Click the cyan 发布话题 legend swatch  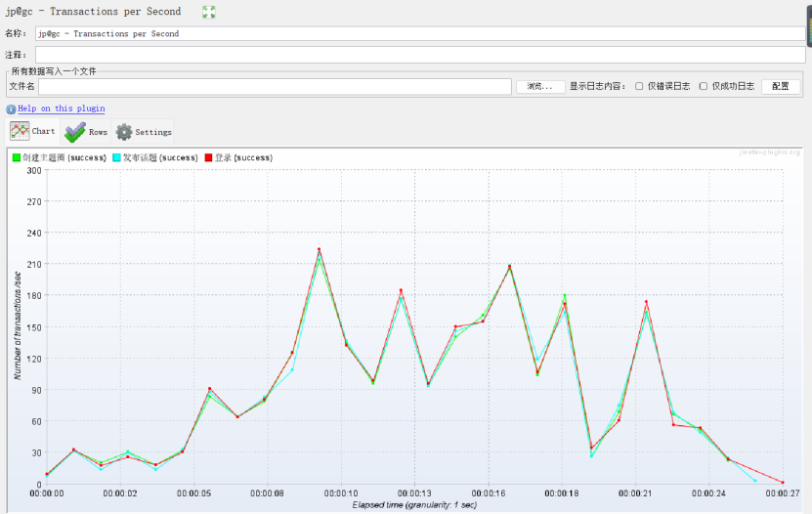tap(116, 158)
